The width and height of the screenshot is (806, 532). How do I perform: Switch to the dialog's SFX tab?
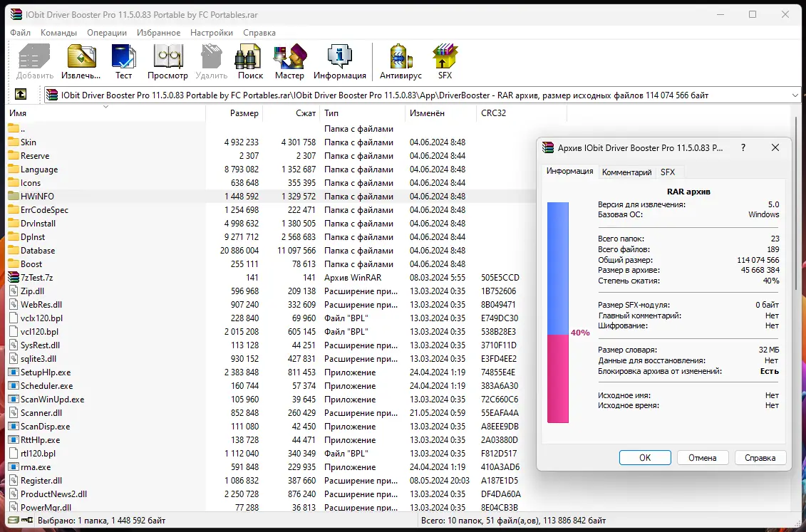pos(668,172)
